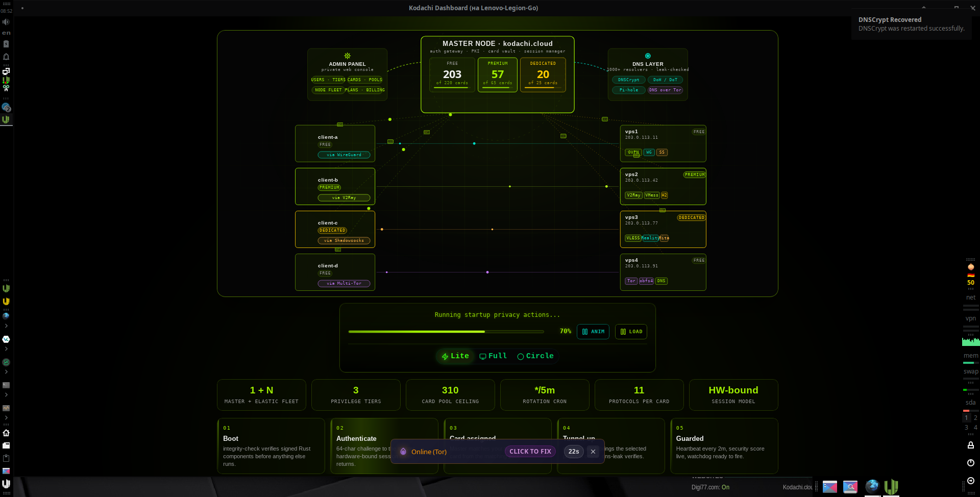Open the globe browser launcher in left panel

(x=6, y=316)
